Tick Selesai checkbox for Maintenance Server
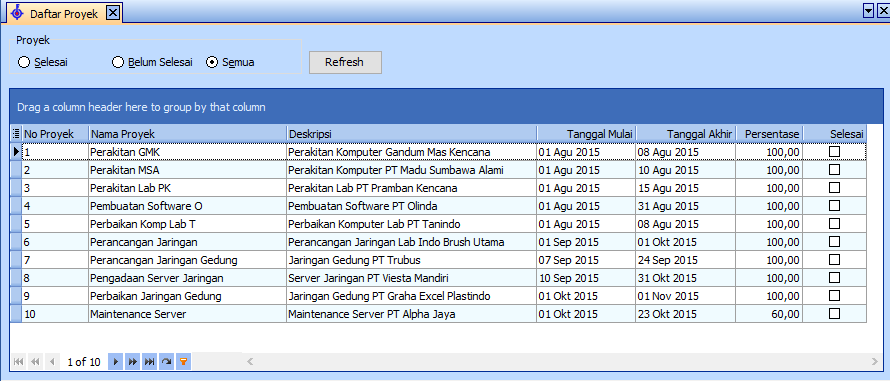This screenshot has height=381, width=890. click(x=834, y=313)
